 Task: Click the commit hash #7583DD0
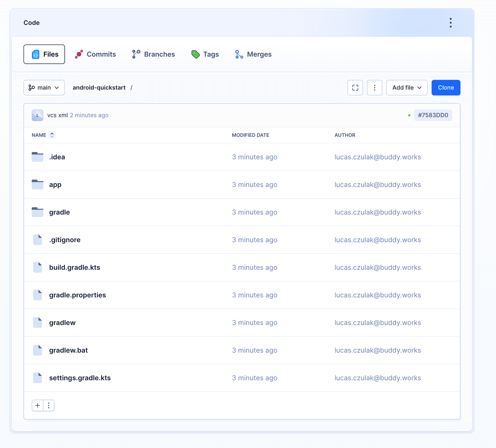click(x=433, y=115)
